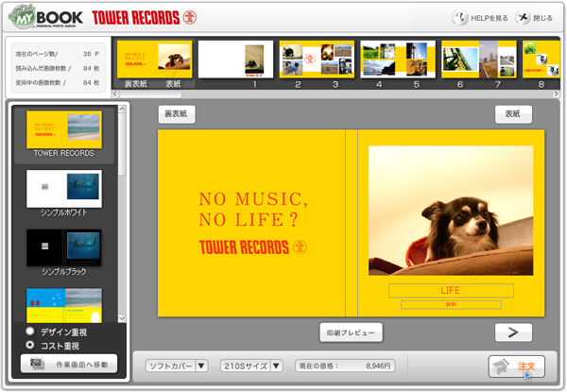Screen dimensions: 567x392
Task: Click 閉じる text in header
Action: (542, 18)
